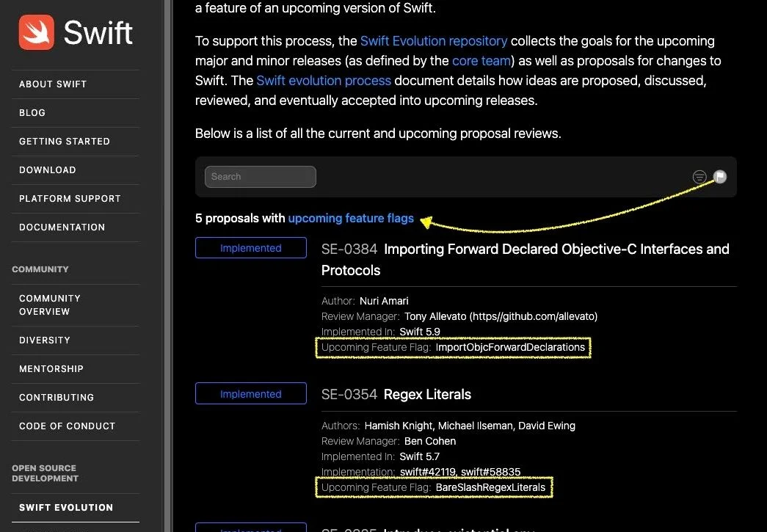767x532 pixels.
Task: Navigate to the Download page
Action: [48, 170]
